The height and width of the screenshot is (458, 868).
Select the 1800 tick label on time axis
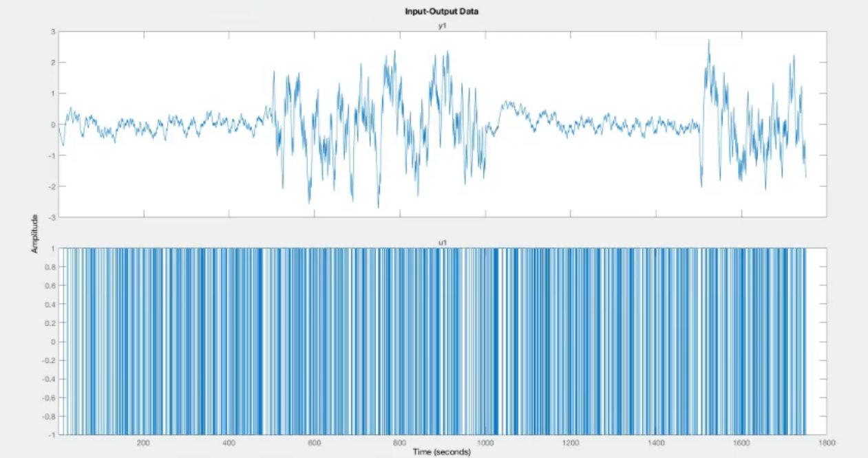(x=827, y=444)
